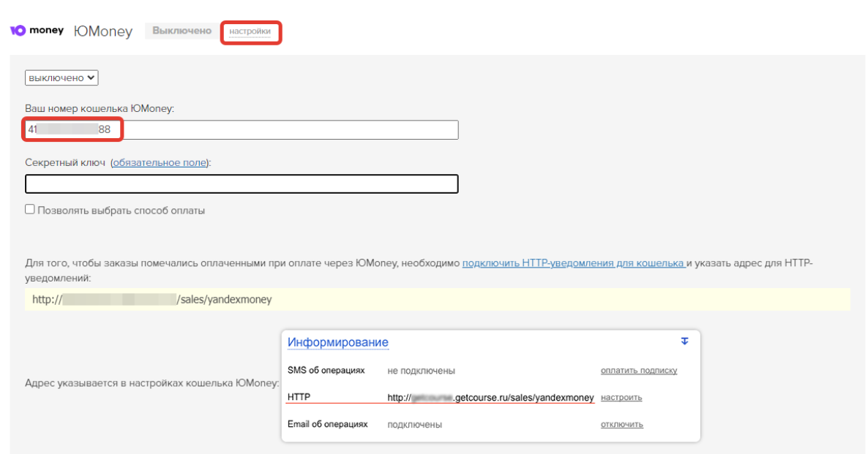Click the getcourse.ru/sales/yandexmoney HTTP address

coord(490,398)
